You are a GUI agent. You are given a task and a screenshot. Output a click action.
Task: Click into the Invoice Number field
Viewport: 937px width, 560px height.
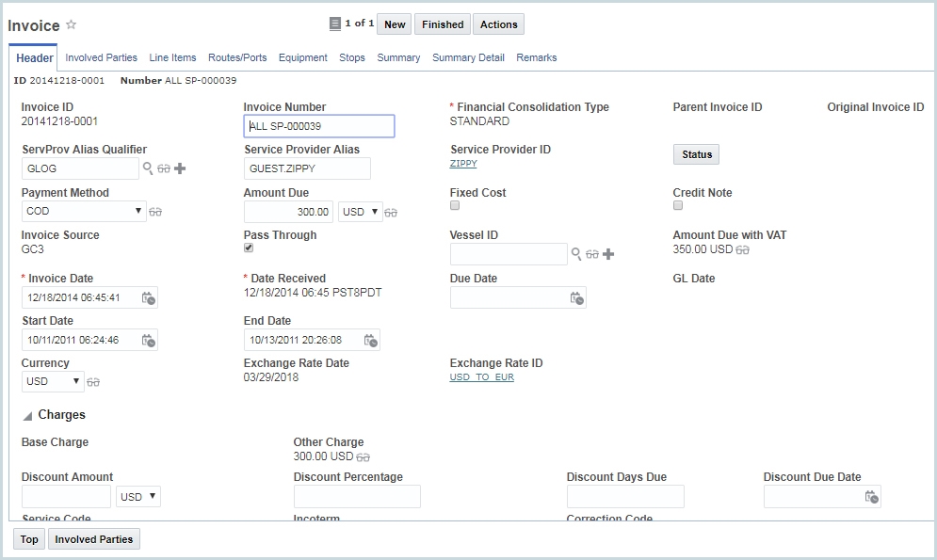point(318,126)
